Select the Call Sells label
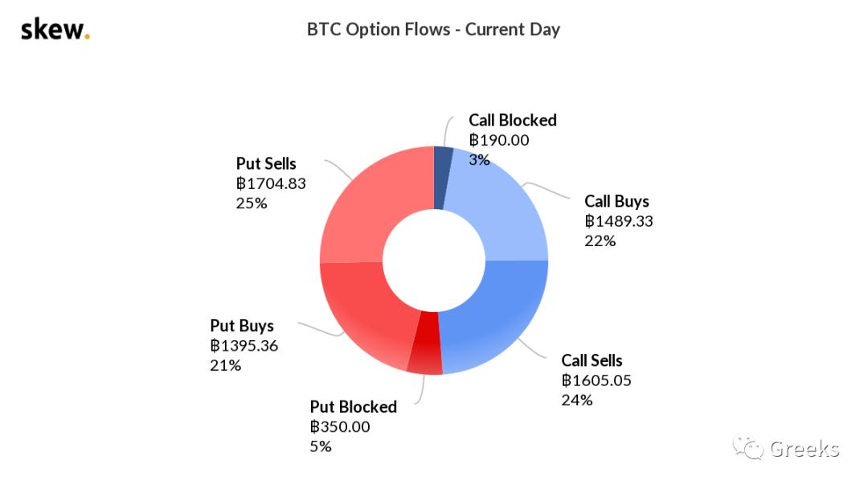Screen dimensions: 868x485 pyautogui.click(x=592, y=360)
